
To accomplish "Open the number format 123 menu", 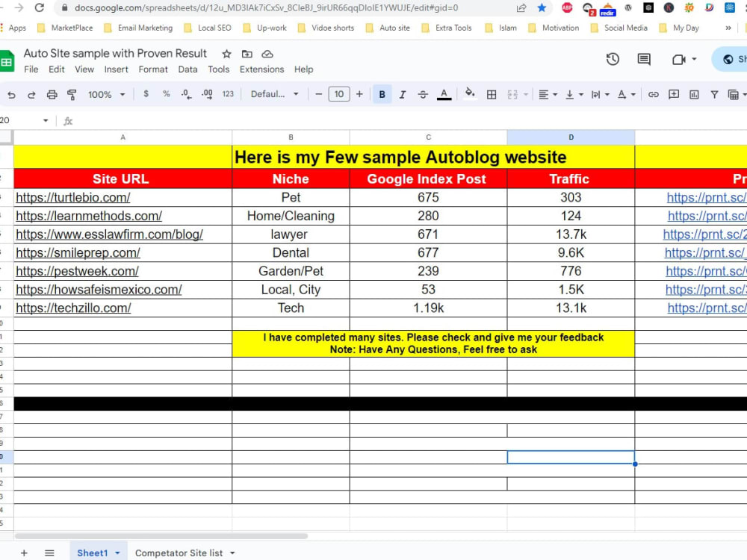I will (228, 94).
